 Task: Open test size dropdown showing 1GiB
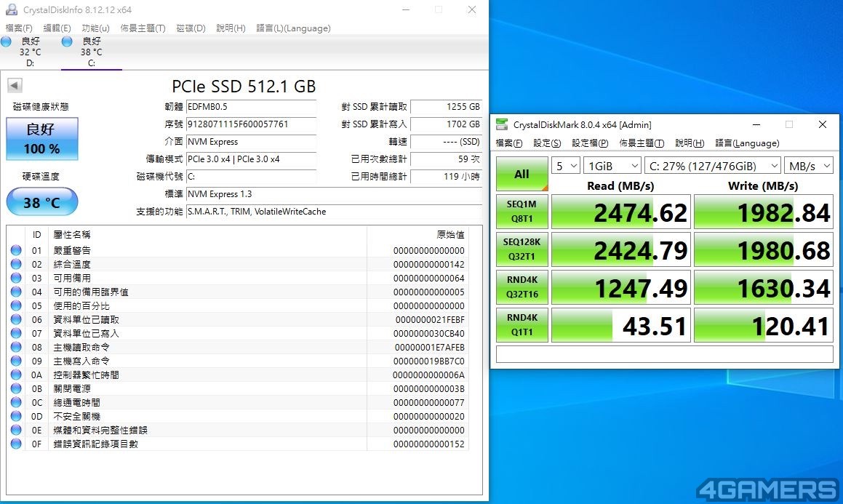click(612, 166)
